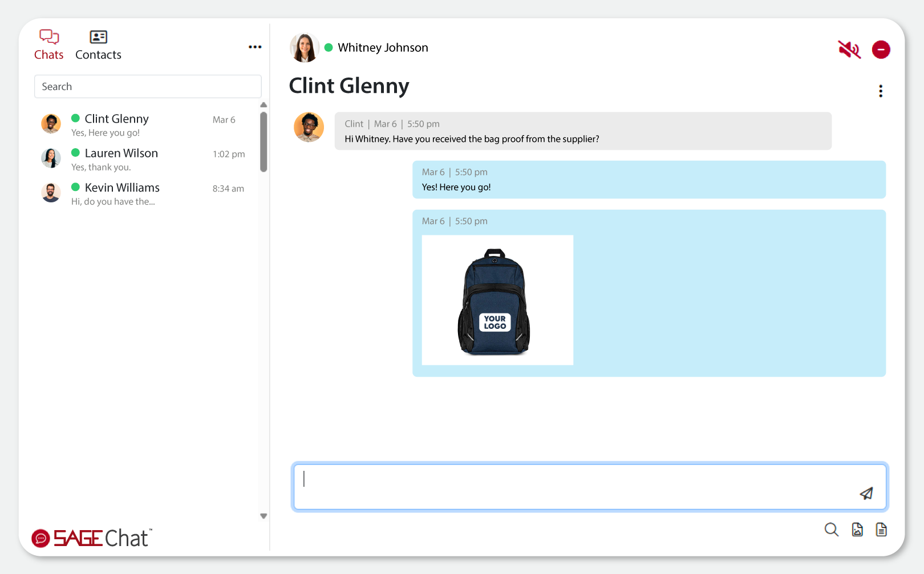Unmute conversation notifications via the speaker icon
This screenshot has width=924, height=574.
tap(849, 50)
